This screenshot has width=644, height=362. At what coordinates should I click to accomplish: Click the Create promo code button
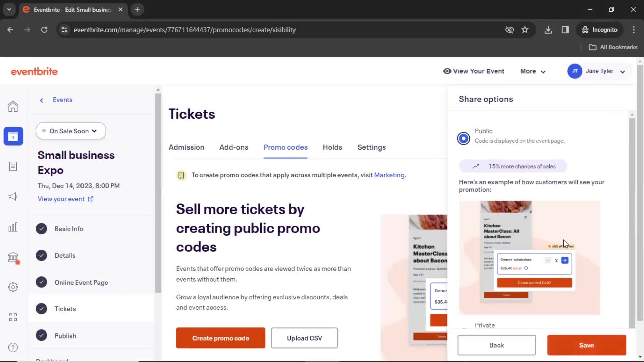click(221, 338)
